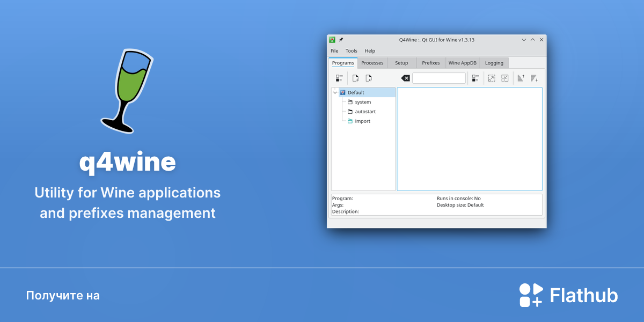Open the Help menu
644x322 pixels.
point(370,51)
